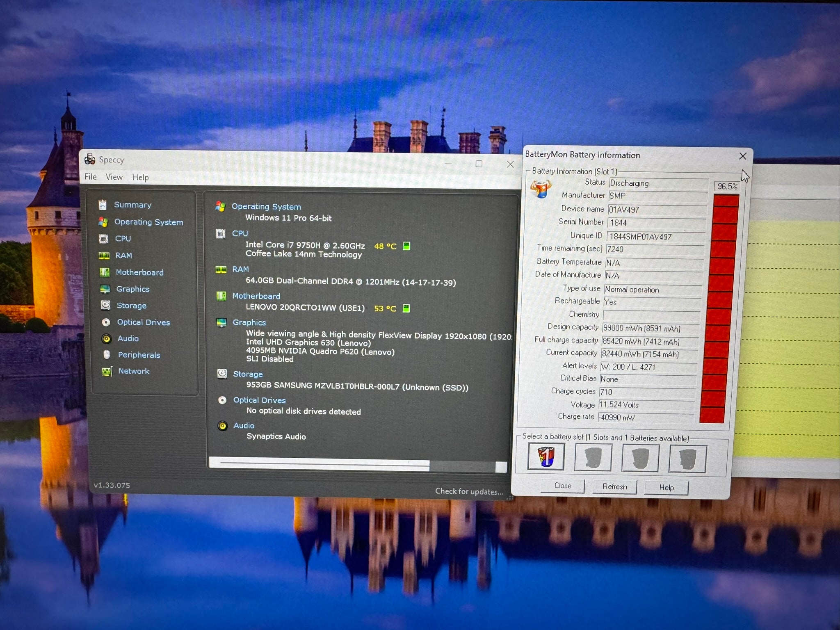Click the green CPU temperature indicator icon

coord(406,246)
